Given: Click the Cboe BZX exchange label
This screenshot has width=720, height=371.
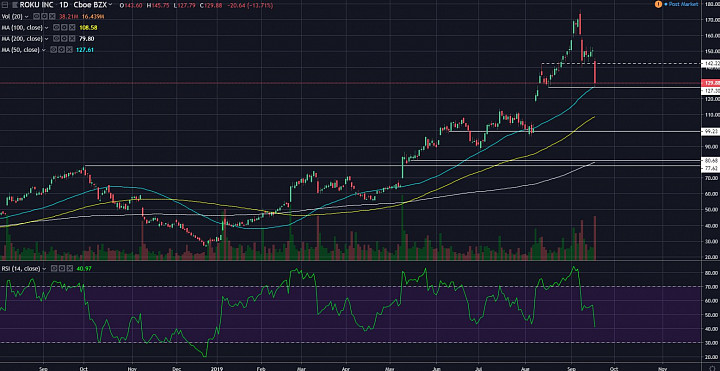Looking at the screenshot, I should click(x=90, y=5).
